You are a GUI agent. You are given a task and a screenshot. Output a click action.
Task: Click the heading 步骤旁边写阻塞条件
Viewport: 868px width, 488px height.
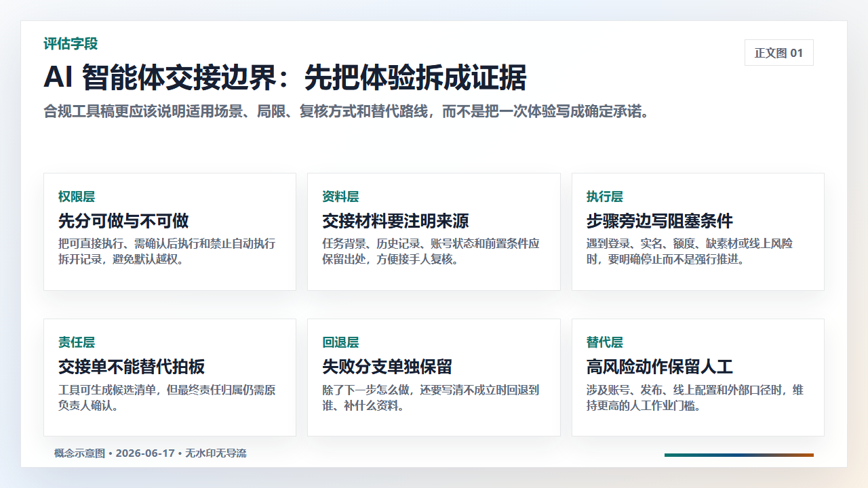coord(660,221)
